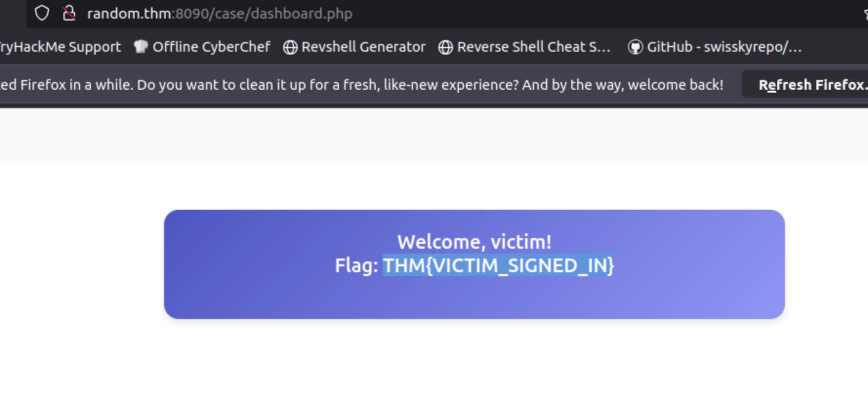Open Offline CyberChef bookmark icon
The width and height of the screenshot is (868, 400).
(x=141, y=47)
